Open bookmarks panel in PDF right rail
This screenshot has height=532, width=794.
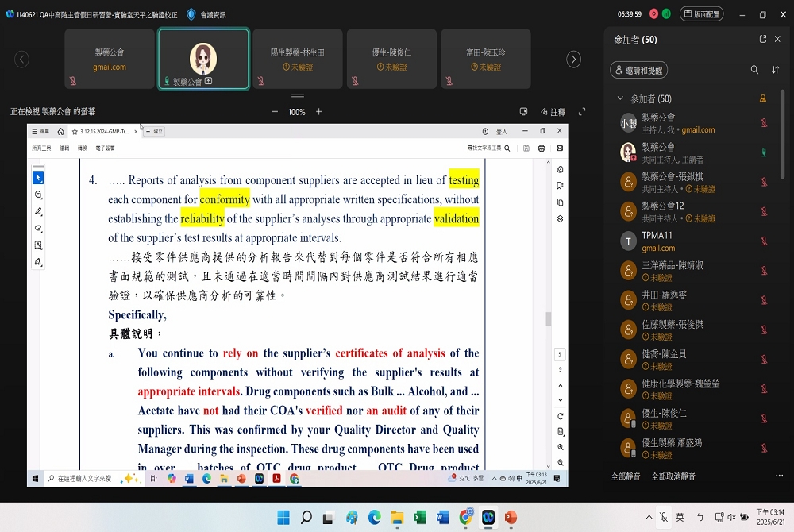pos(560,186)
